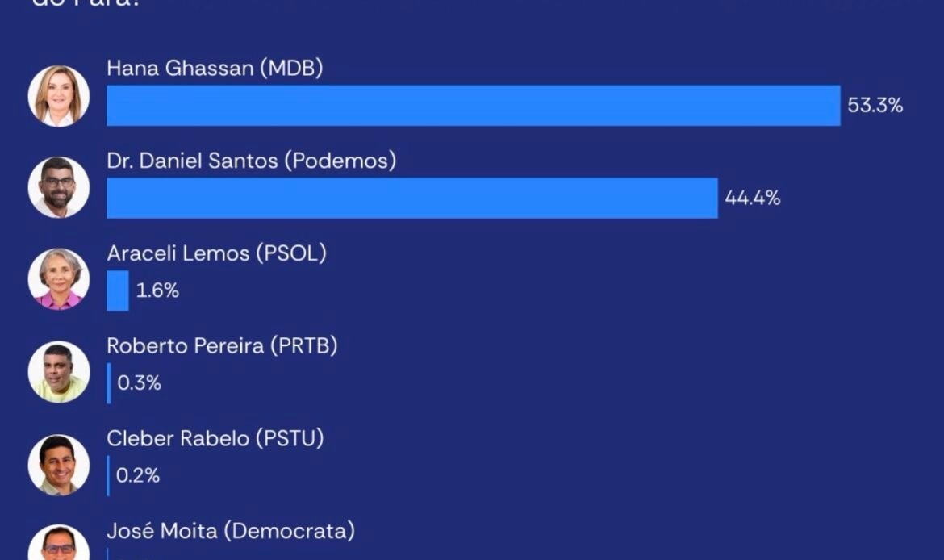Click Cleber Rabelo's profile photo
Viewport: 944px width, 560px height.
(x=58, y=465)
